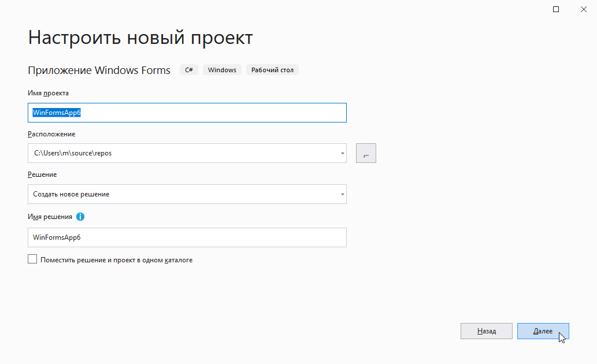Click the Приложение Windows Forms subtitle
597x364 pixels.
tap(99, 70)
